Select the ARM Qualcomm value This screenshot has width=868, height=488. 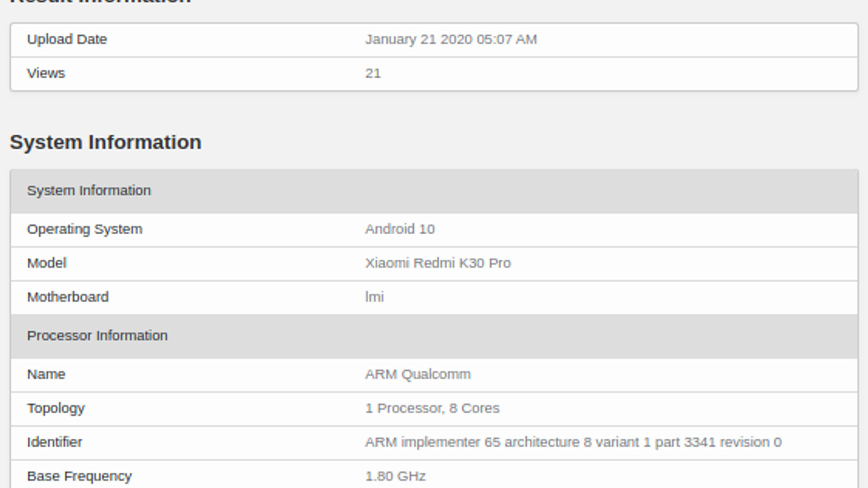418,374
